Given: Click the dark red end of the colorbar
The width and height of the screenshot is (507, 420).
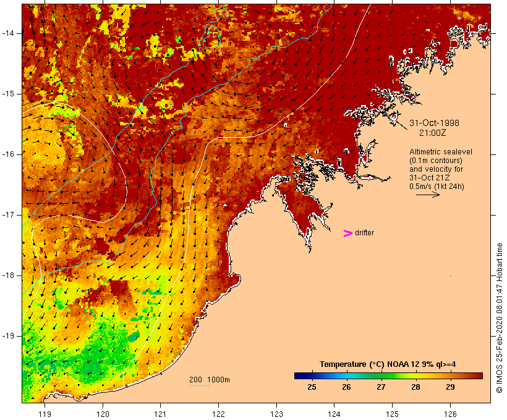Looking at the screenshot, I should pos(478,376).
